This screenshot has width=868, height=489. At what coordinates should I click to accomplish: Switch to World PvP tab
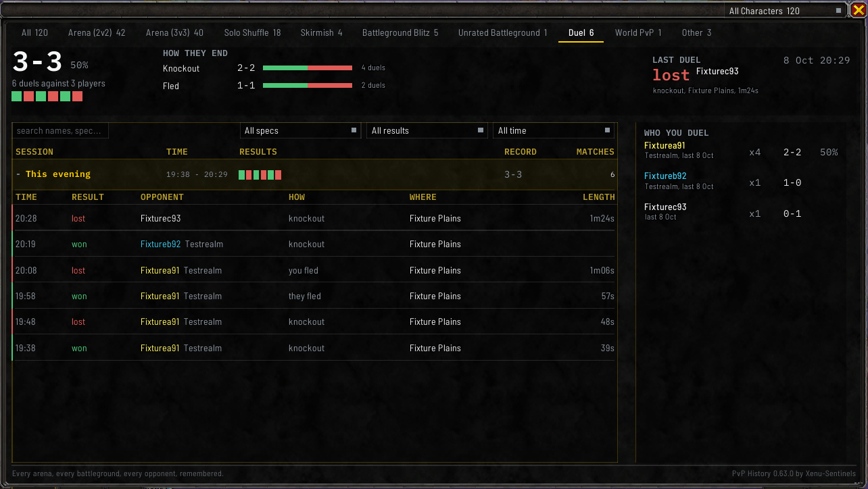(638, 32)
